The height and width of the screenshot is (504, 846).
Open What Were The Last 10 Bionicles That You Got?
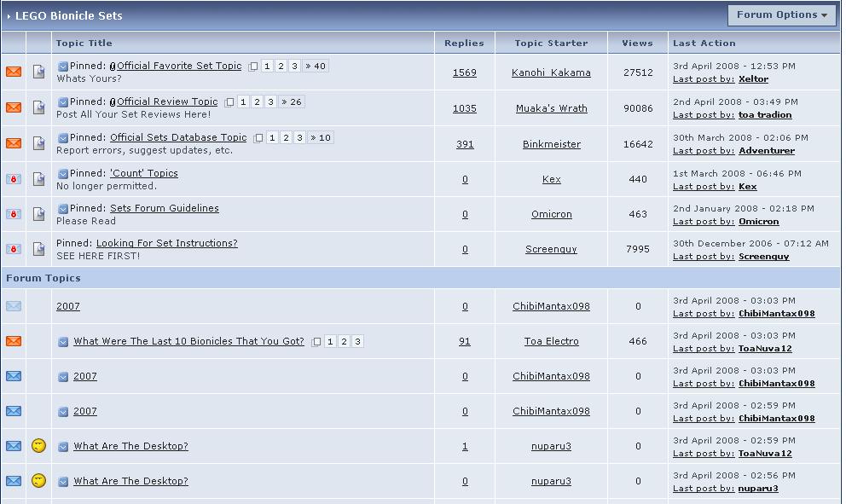188,341
